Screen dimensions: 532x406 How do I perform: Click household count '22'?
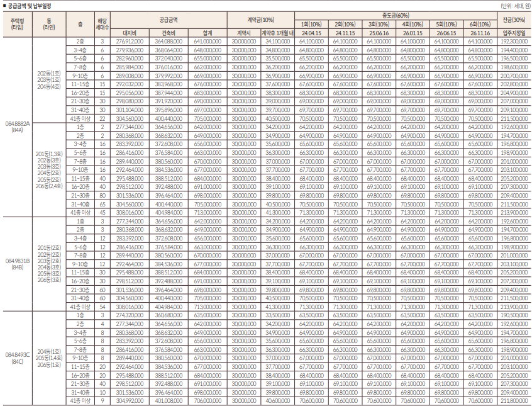click(x=103, y=118)
